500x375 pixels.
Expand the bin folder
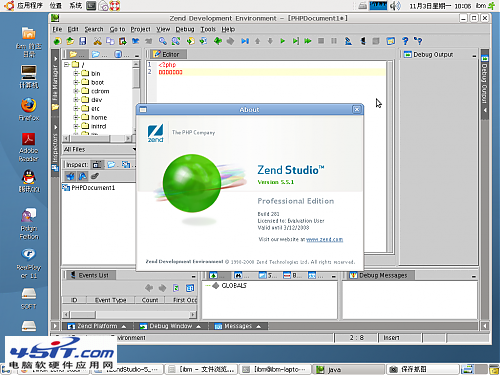point(76,73)
